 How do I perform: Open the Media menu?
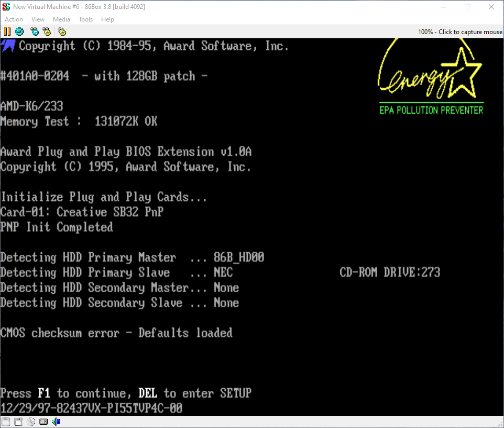pyautogui.click(x=61, y=19)
